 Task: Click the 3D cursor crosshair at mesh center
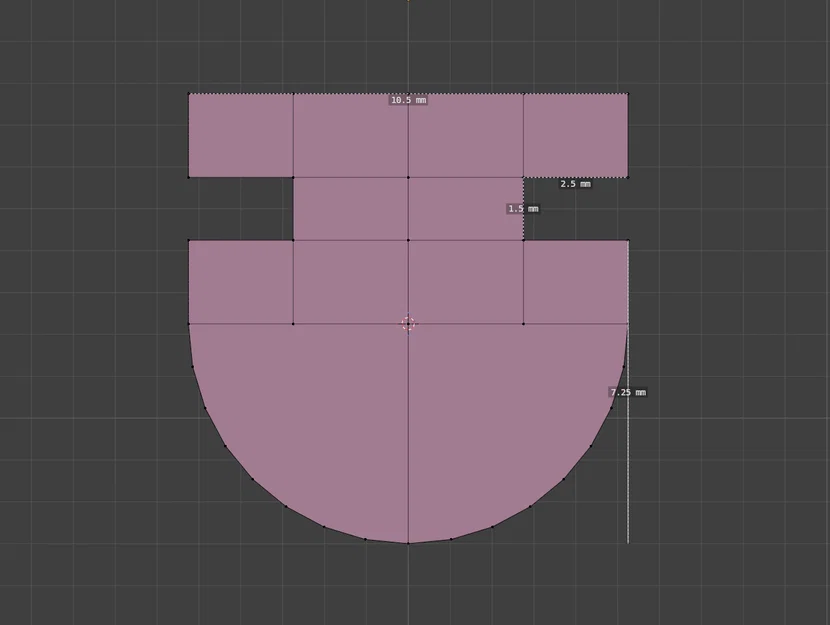click(x=408, y=323)
